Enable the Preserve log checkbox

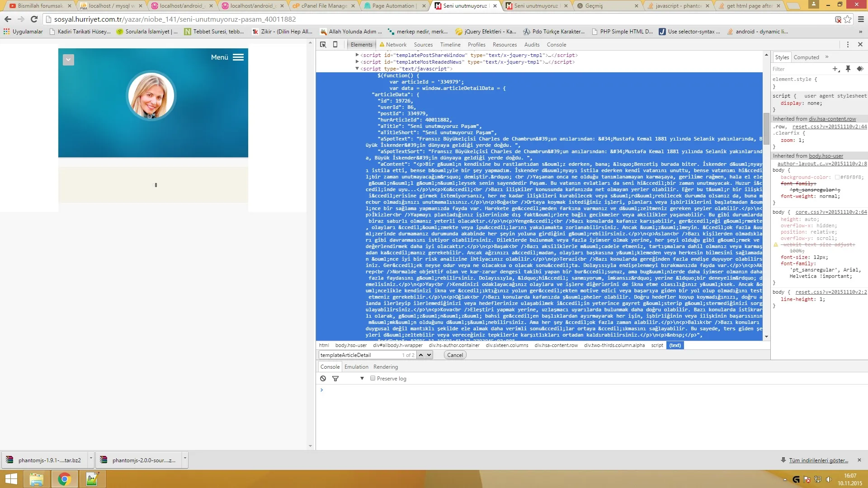pyautogui.click(x=373, y=379)
